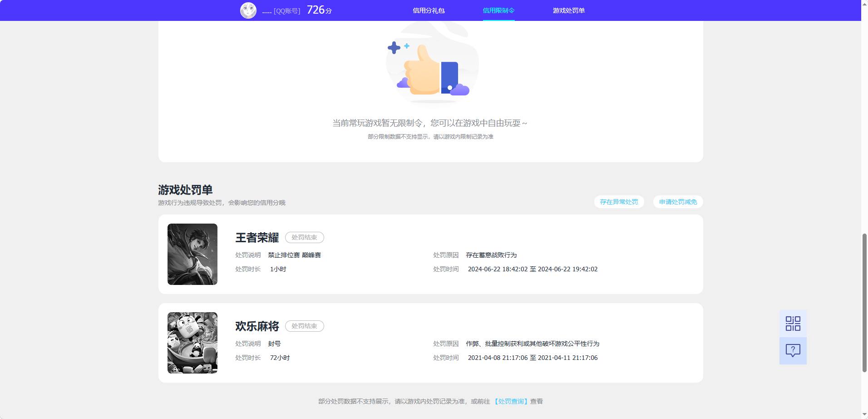Click the 欢乐麻将 title text
Image resolution: width=868 pixels, height=419 pixels.
tap(257, 326)
